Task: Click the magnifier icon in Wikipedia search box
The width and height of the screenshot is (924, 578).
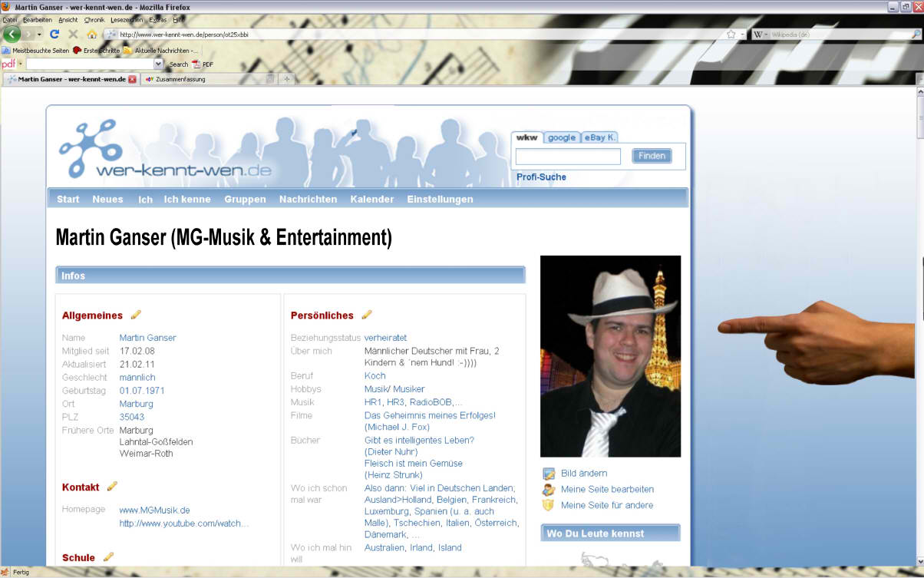Action: pyautogui.click(x=916, y=35)
